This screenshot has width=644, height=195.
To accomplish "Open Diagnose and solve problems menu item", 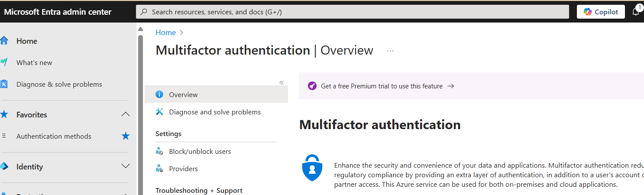I will tap(216, 112).
